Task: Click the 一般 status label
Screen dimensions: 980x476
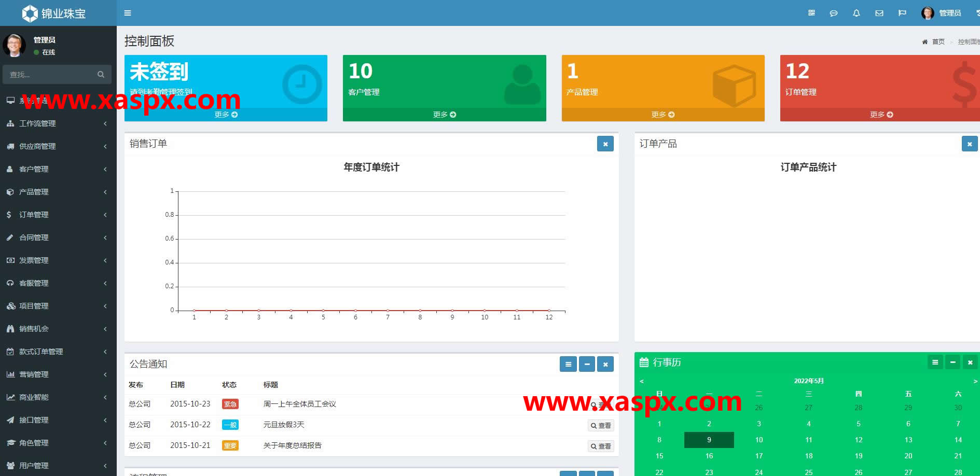Action: pos(230,425)
